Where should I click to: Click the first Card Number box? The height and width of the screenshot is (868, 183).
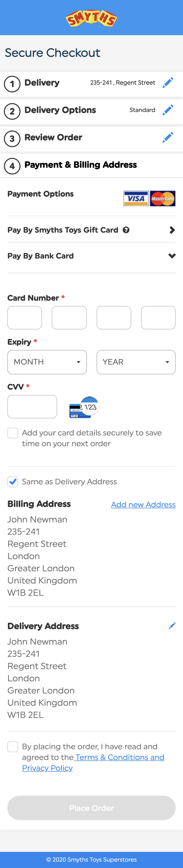(25, 317)
